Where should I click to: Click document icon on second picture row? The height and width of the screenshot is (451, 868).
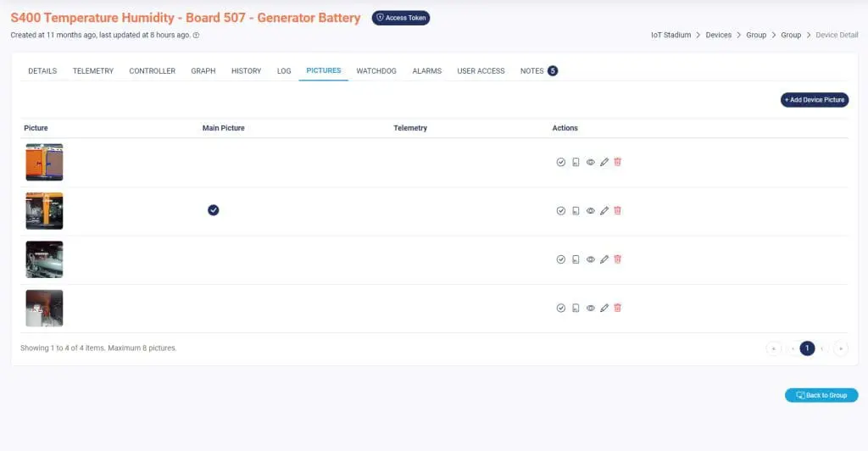coord(576,210)
